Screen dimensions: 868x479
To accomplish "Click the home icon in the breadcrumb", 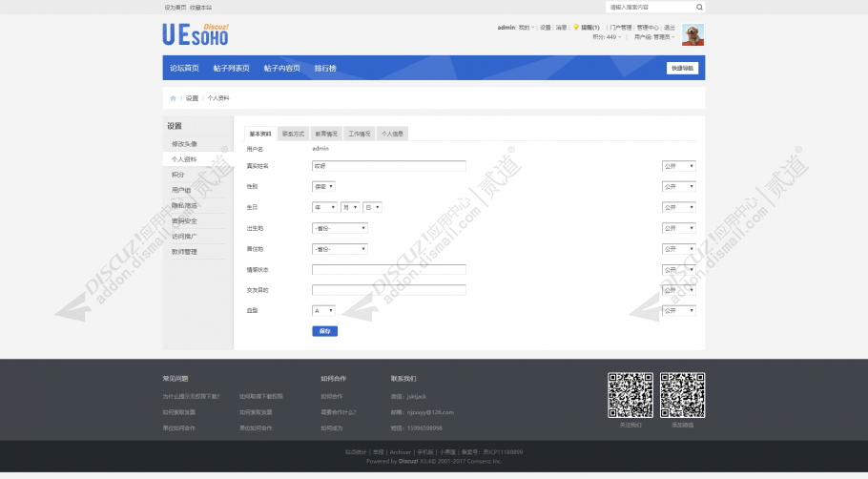I will click(x=173, y=98).
